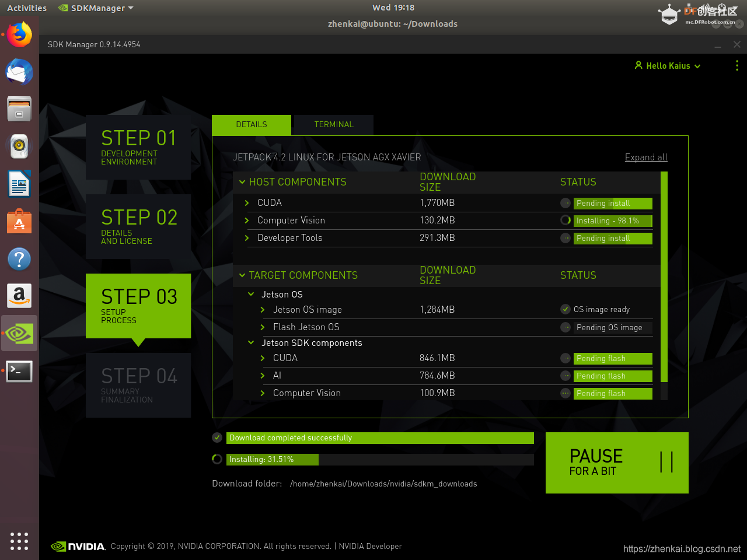Click host CUDA pending status circle
Screen dimensions: 747x560
click(x=566, y=203)
